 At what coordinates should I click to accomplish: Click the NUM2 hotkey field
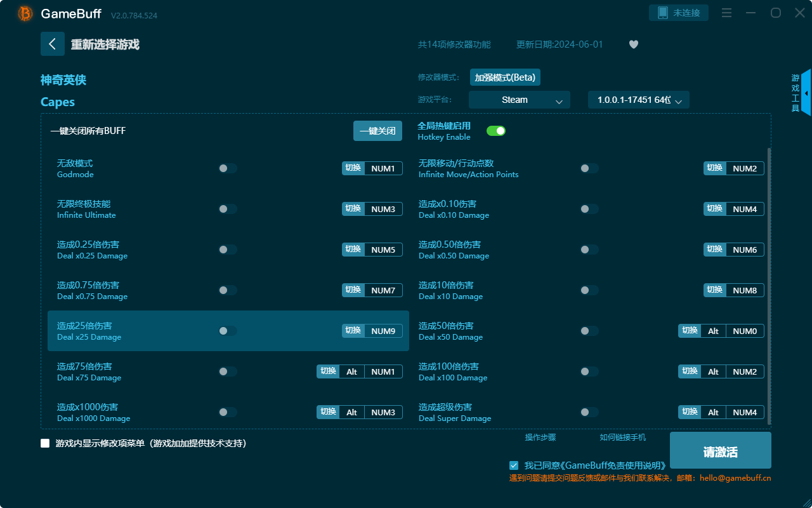(745, 168)
